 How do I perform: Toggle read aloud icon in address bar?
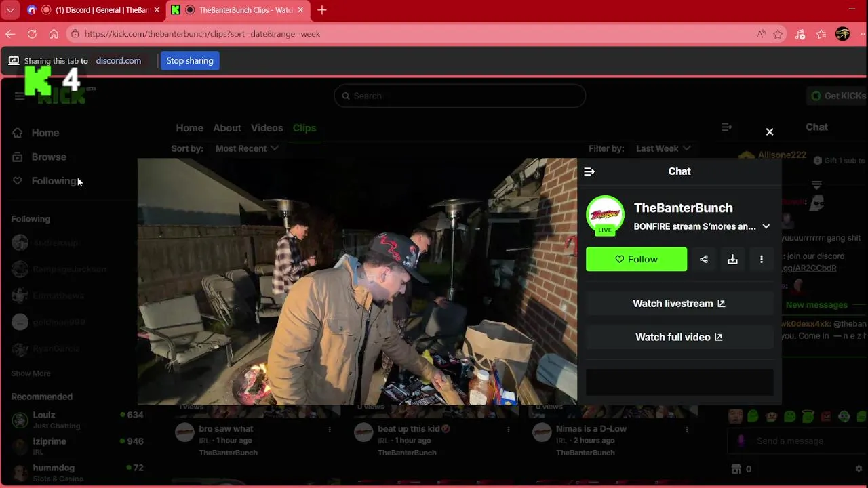point(762,34)
